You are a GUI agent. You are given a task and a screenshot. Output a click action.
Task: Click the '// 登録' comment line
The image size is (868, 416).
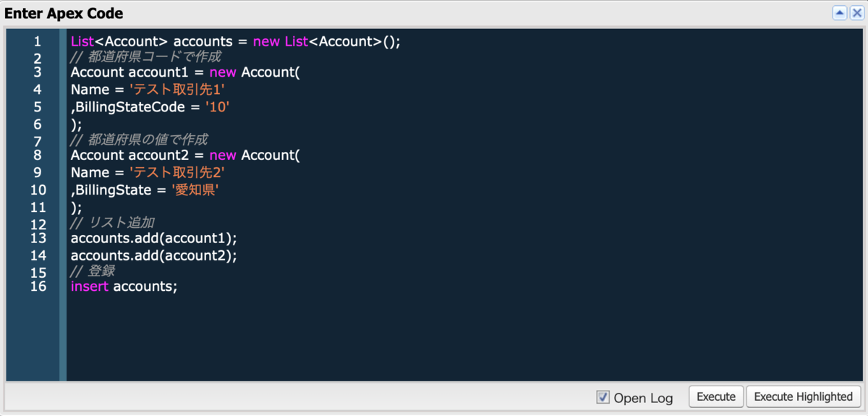(93, 271)
